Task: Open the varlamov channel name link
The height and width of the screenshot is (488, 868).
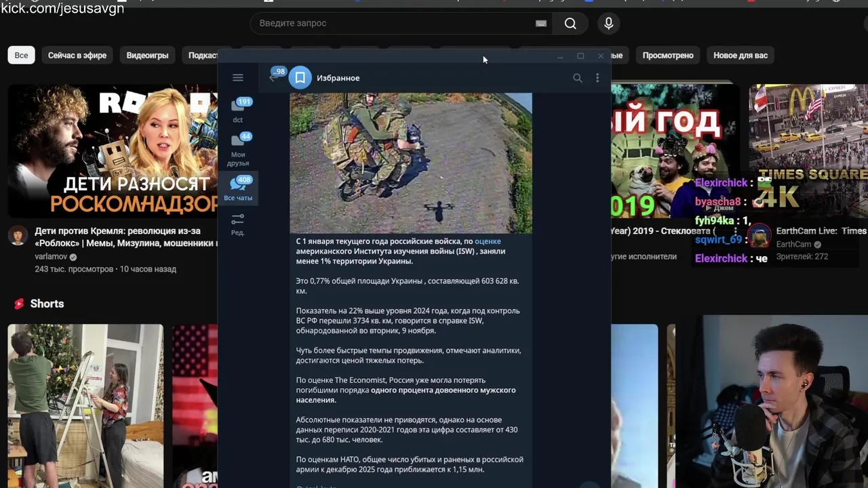Action: coord(52,257)
